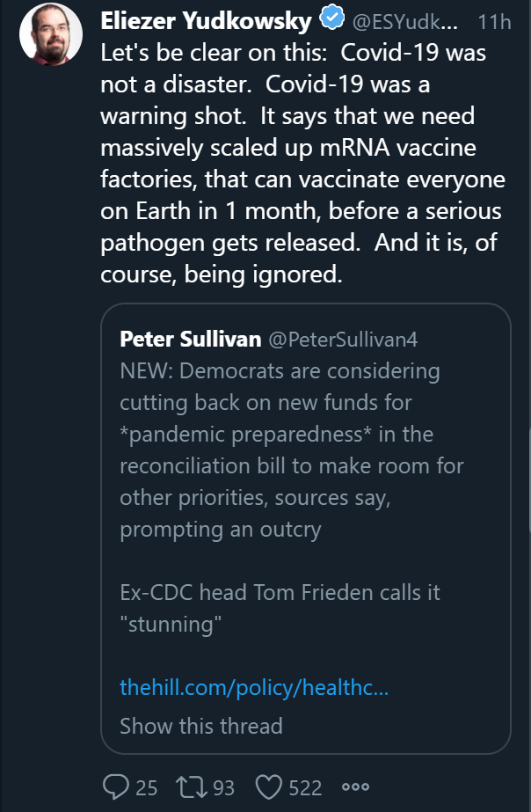The width and height of the screenshot is (531, 812).
Task: Click the reply speech bubble icon
Action: [x=116, y=786]
